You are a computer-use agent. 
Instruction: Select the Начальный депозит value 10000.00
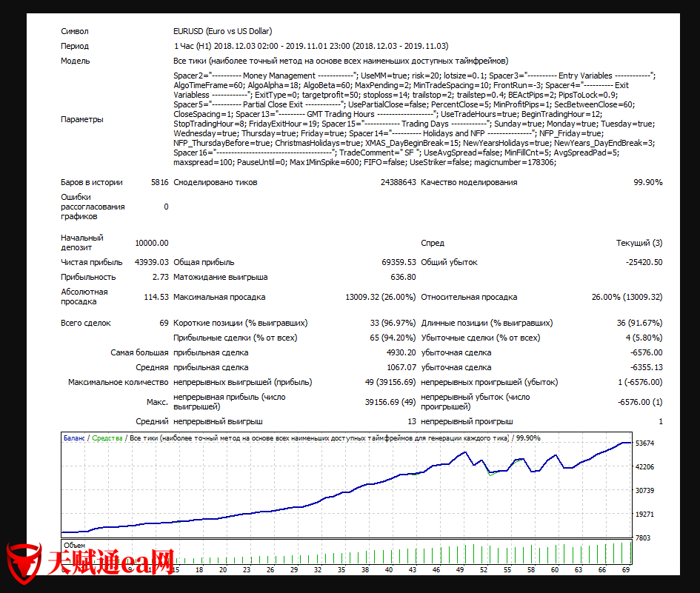pos(151,243)
